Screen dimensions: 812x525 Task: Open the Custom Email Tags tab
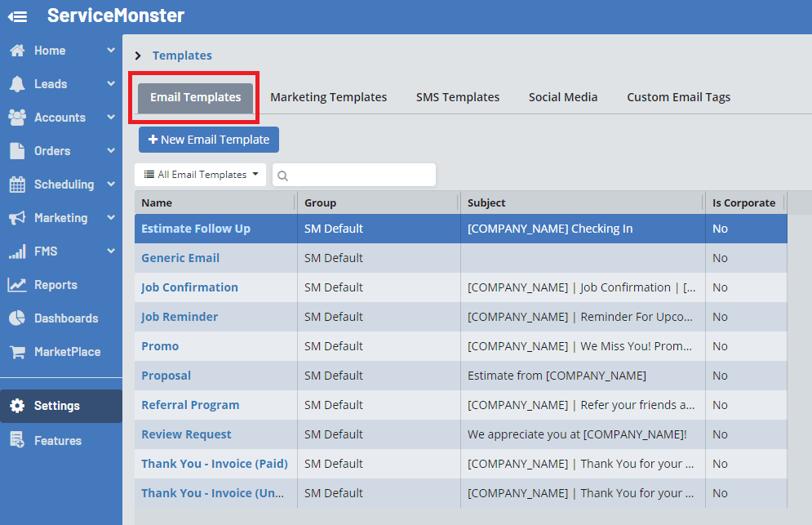click(678, 97)
